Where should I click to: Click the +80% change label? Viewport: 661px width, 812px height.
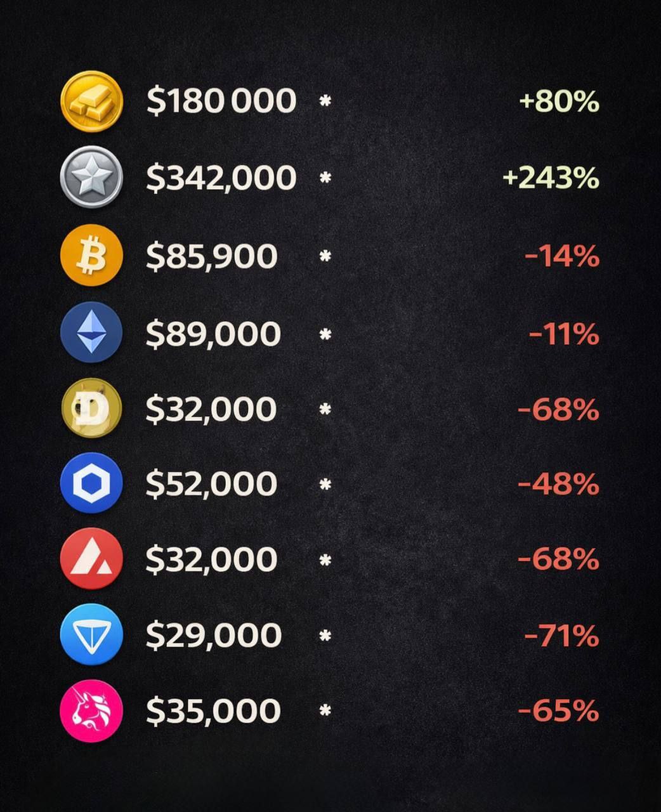559,101
